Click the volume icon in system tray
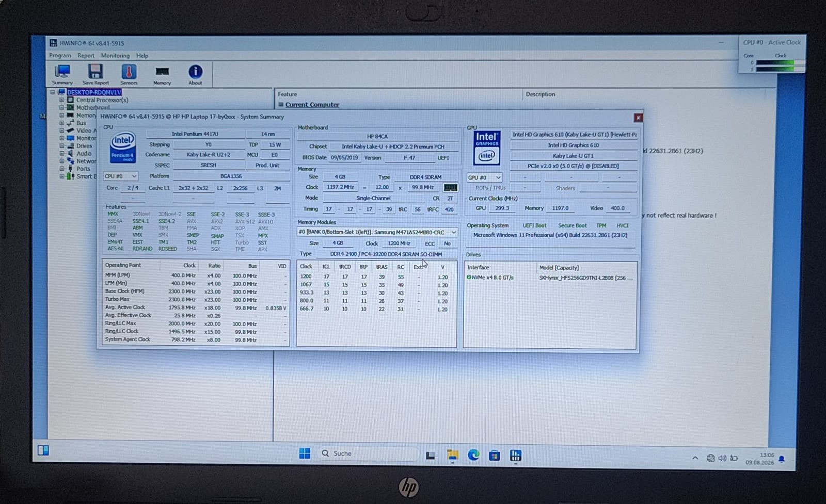 pos(722,458)
